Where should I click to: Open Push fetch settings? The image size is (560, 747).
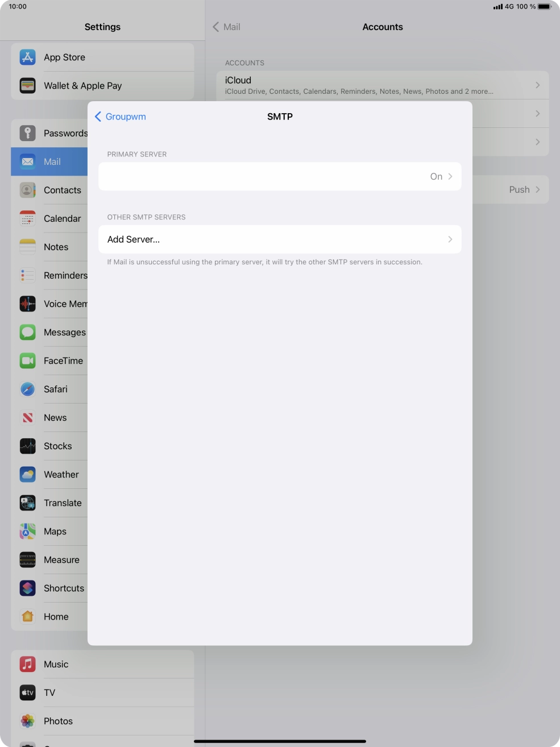(519, 190)
